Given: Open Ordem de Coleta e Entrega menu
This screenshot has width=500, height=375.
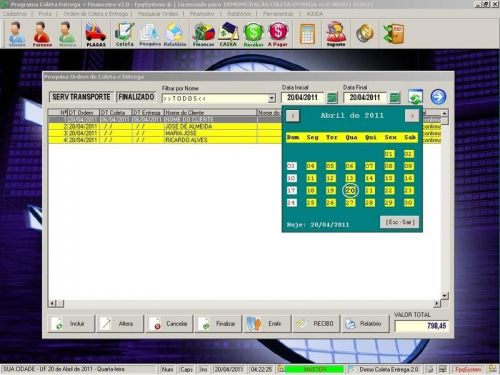Looking at the screenshot, I should [x=96, y=14].
